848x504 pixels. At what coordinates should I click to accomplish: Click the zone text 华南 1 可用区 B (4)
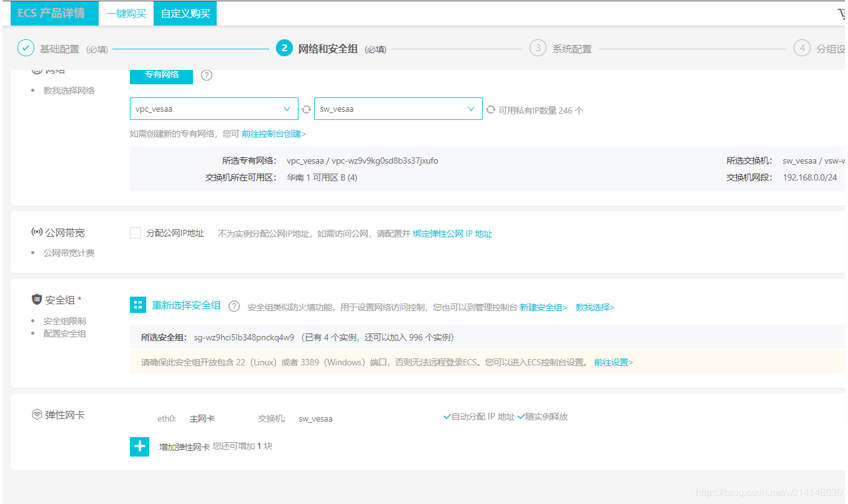click(x=322, y=177)
